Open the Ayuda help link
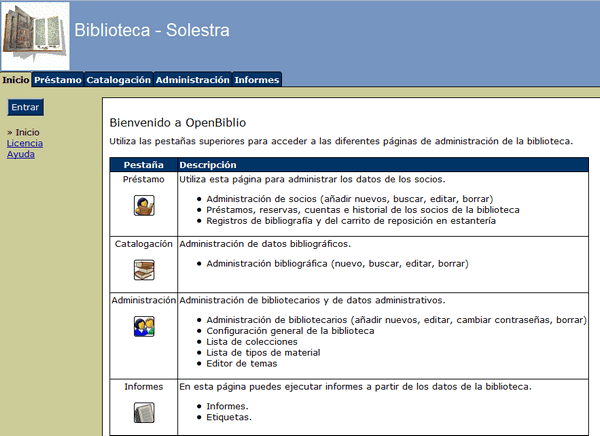The height and width of the screenshot is (436, 600). point(21,154)
